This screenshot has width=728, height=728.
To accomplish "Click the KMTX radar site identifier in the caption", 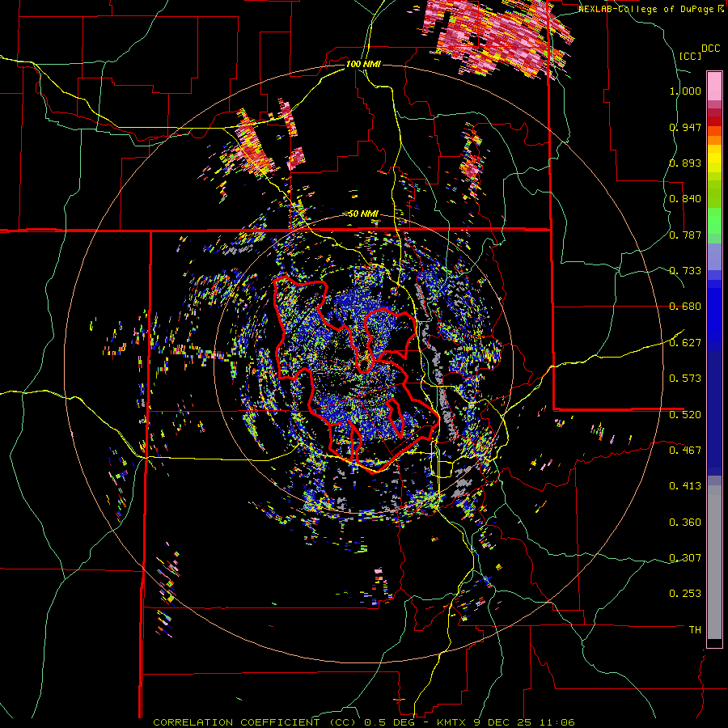I will coord(453,722).
